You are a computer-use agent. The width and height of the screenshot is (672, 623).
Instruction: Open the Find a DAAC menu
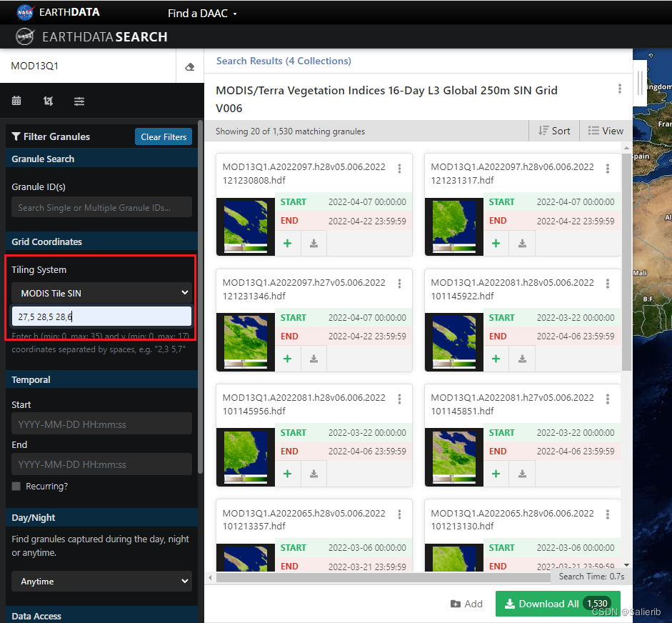(202, 14)
